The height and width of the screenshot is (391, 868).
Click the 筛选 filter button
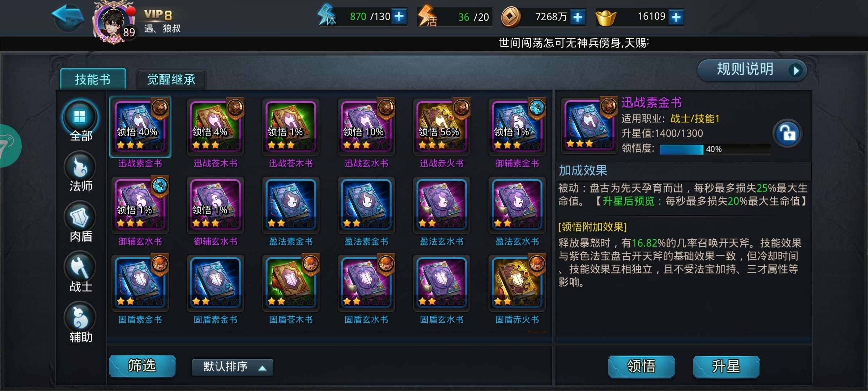click(x=142, y=366)
